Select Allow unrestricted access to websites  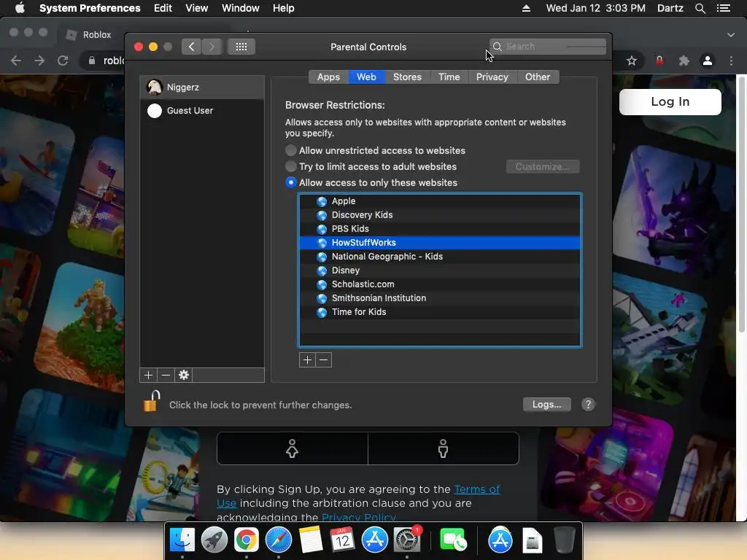pos(290,150)
